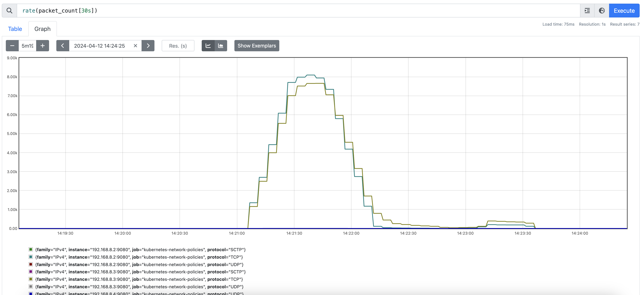Select the 192.168.8.3 TCP legend label

pyautogui.click(x=139, y=279)
